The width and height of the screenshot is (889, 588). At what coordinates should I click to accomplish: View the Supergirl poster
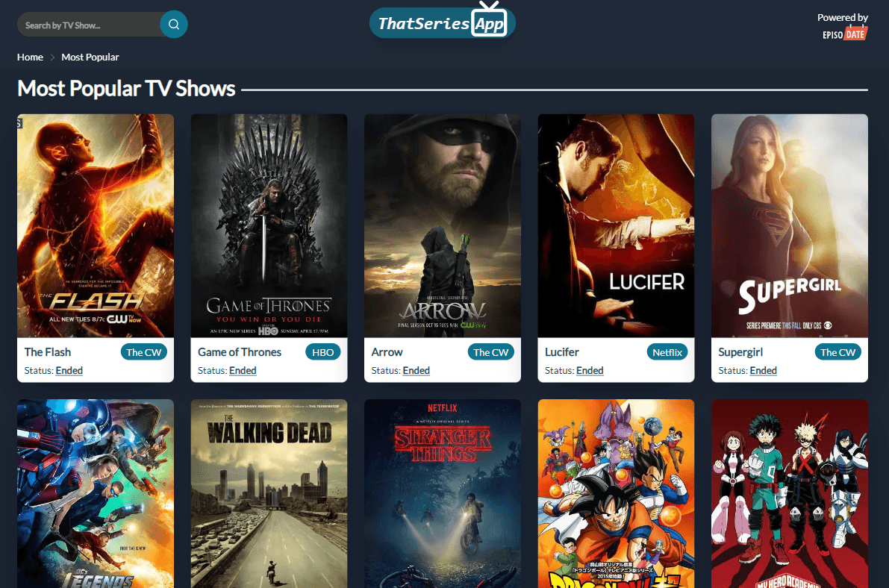pos(789,225)
